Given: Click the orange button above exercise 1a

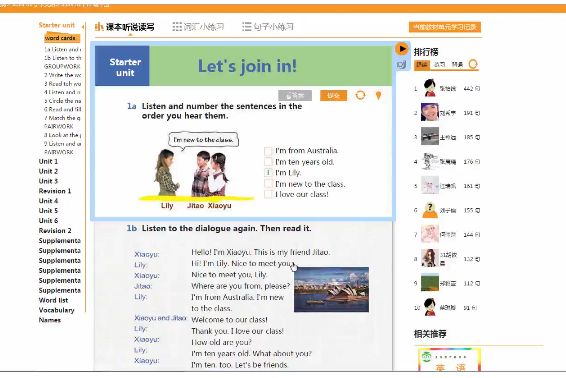Looking at the screenshot, I should (x=333, y=96).
